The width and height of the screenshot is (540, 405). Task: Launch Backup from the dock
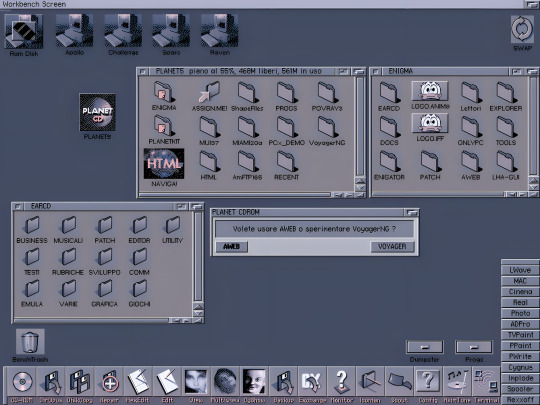(x=283, y=382)
